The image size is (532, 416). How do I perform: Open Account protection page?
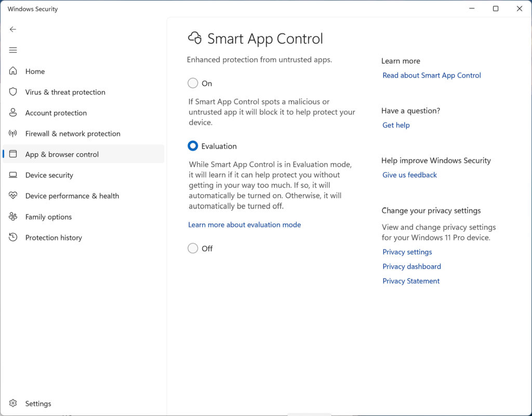(83, 113)
